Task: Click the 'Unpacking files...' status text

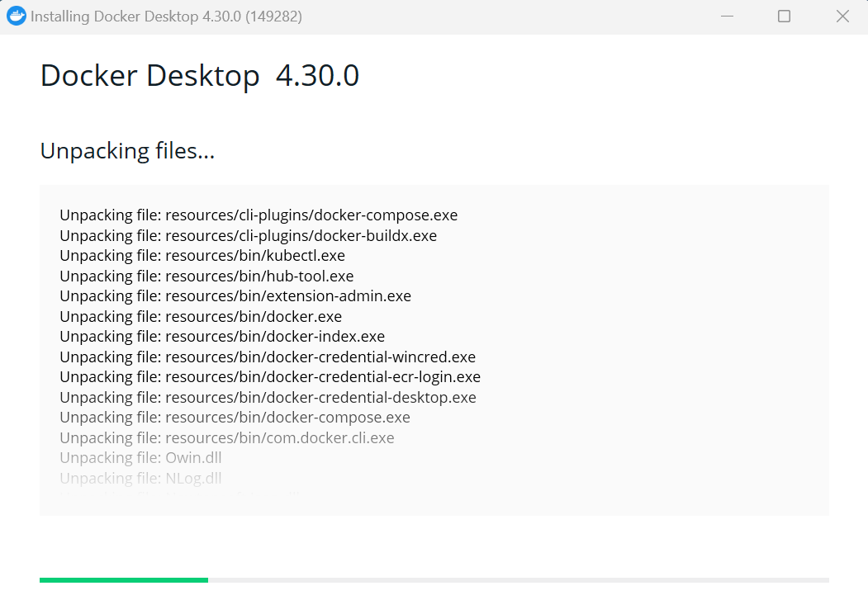Action: 127,151
